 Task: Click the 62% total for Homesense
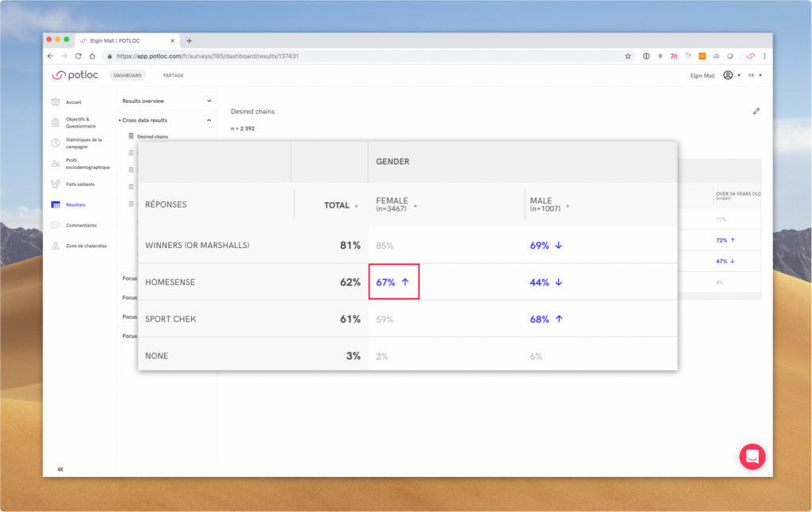coord(350,282)
